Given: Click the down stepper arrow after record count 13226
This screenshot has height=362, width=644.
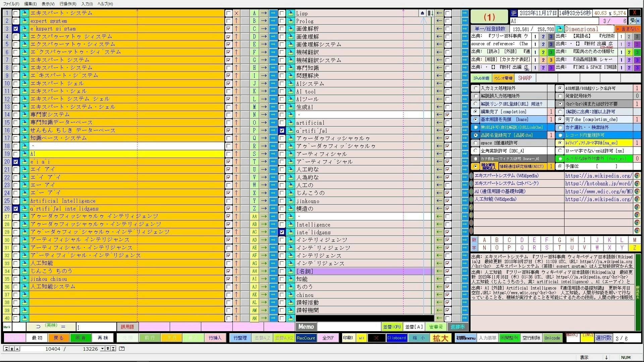Looking at the screenshot, I should pyautogui.click(x=103, y=349).
